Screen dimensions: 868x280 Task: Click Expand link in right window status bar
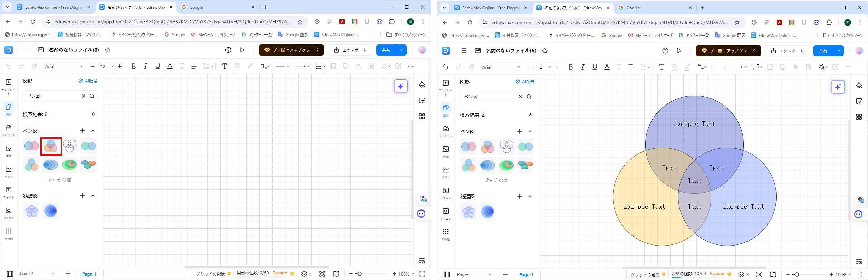click(x=717, y=274)
